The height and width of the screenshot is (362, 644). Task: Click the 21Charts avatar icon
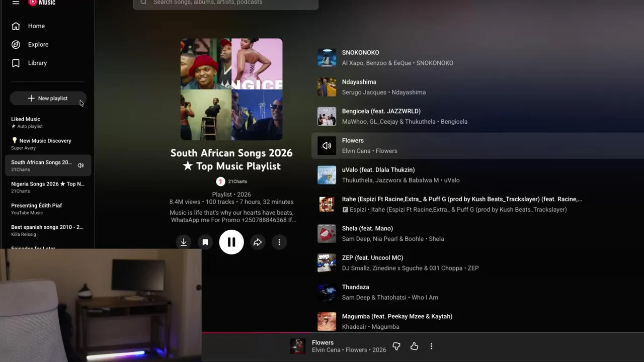[x=220, y=182]
